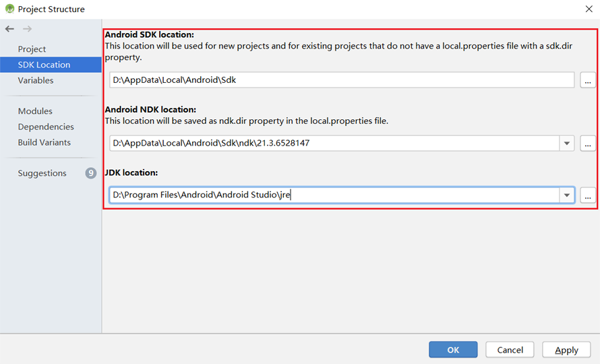Open the Dependencies section
This screenshot has height=364, width=600.
click(x=46, y=127)
